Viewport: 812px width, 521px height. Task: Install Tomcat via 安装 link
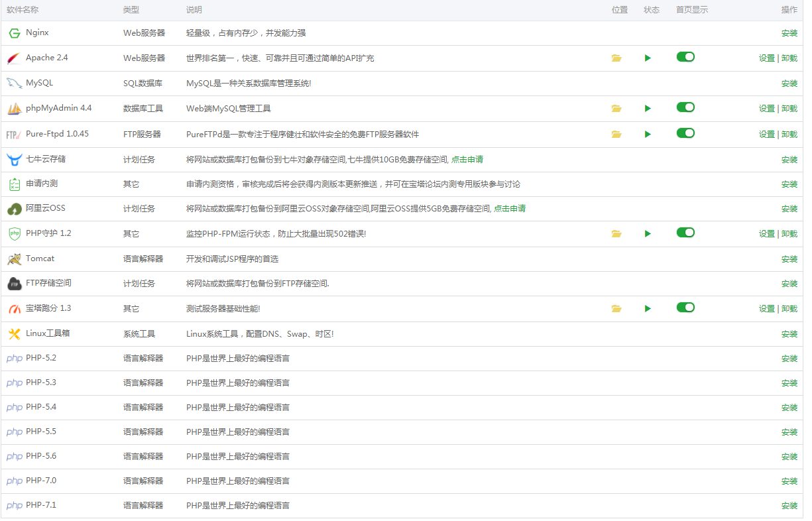pyautogui.click(x=789, y=259)
